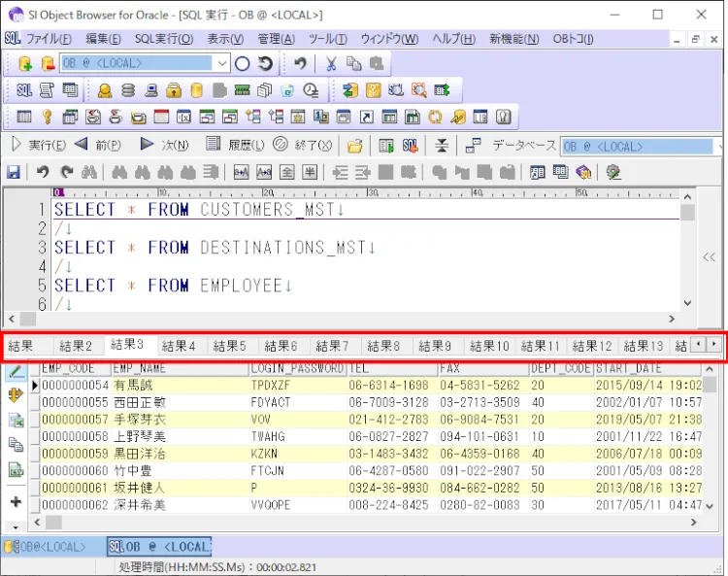The height and width of the screenshot is (576, 728).
Task: Select the 06-4287-0580 TEL cell
Action: [x=392, y=470]
